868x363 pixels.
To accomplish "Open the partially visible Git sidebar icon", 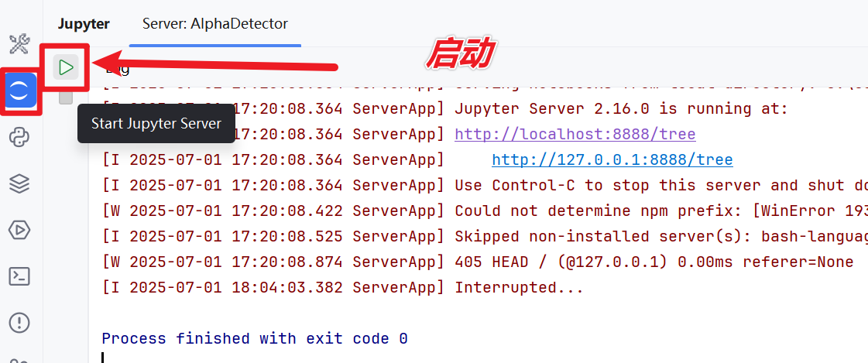I will (20, 360).
